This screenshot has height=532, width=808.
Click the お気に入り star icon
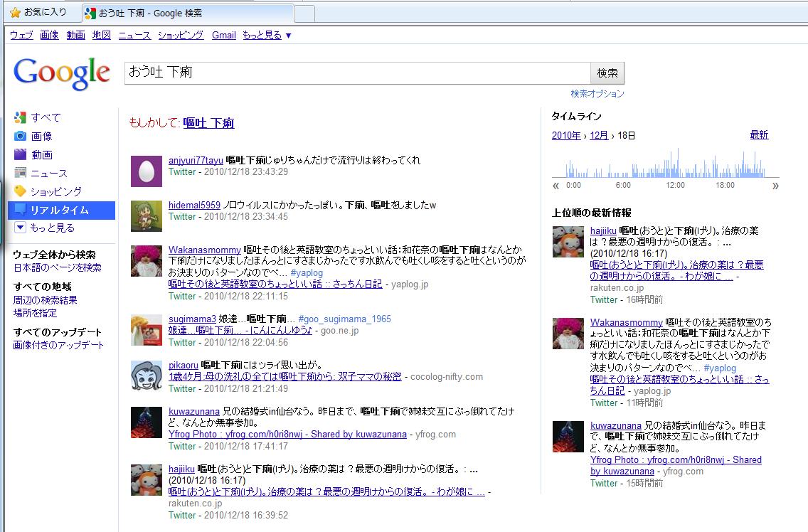point(16,12)
